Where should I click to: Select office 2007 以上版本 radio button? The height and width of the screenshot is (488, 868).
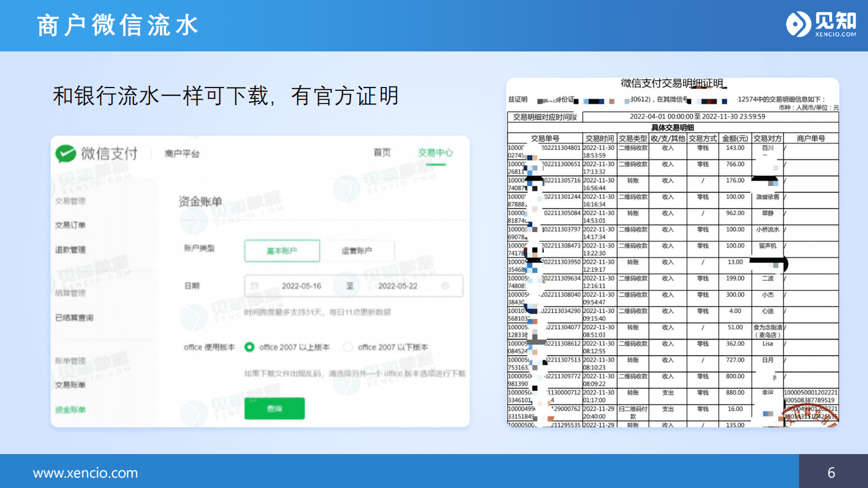(x=249, y=347)
